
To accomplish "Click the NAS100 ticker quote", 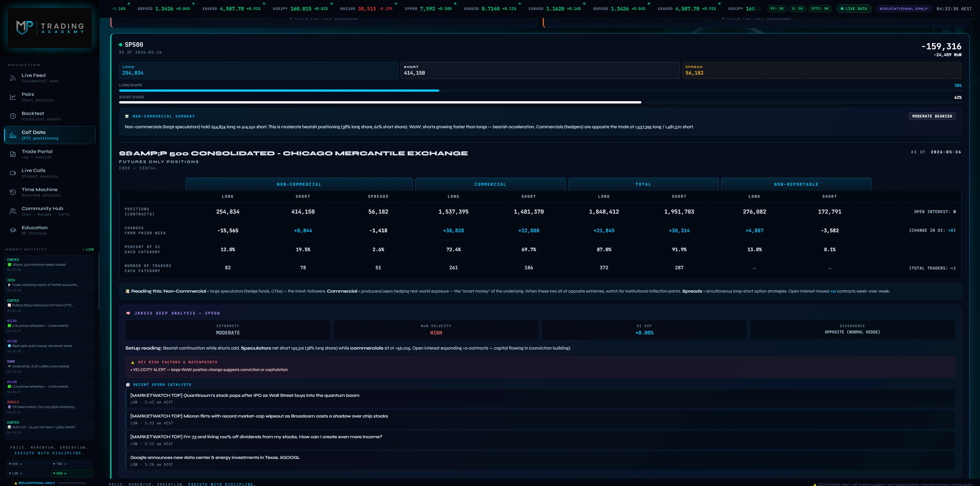I will [x=366, y=9].
